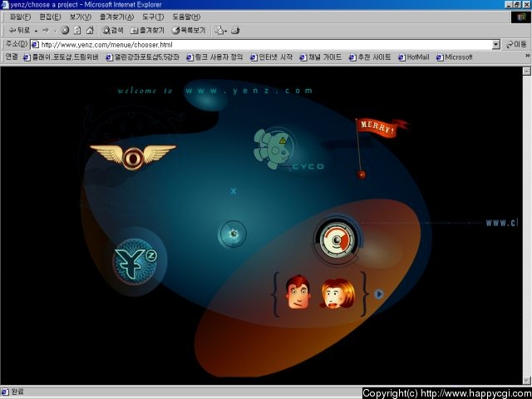Click the address bar URL field
The image size is (532, 399).
point(261,45)
